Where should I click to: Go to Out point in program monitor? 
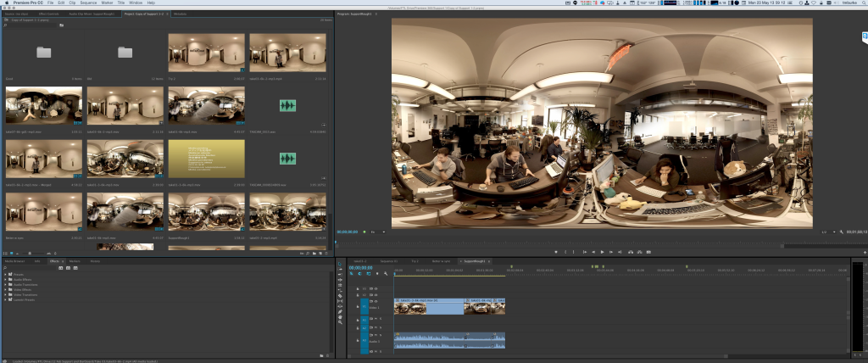point(620,252)
